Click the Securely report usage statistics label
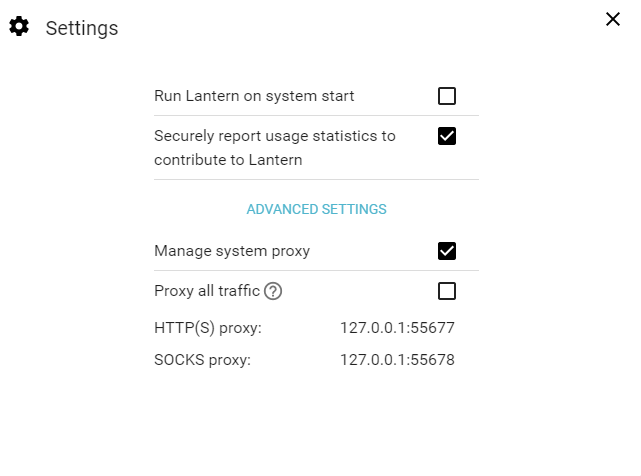641x476 pixels. coord(275,148)
